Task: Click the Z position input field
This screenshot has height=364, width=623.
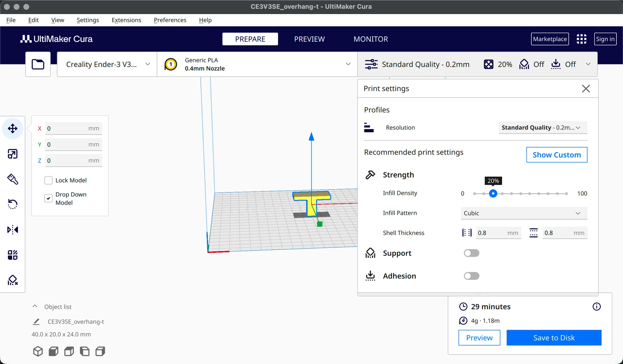Action: coord(74,160)
